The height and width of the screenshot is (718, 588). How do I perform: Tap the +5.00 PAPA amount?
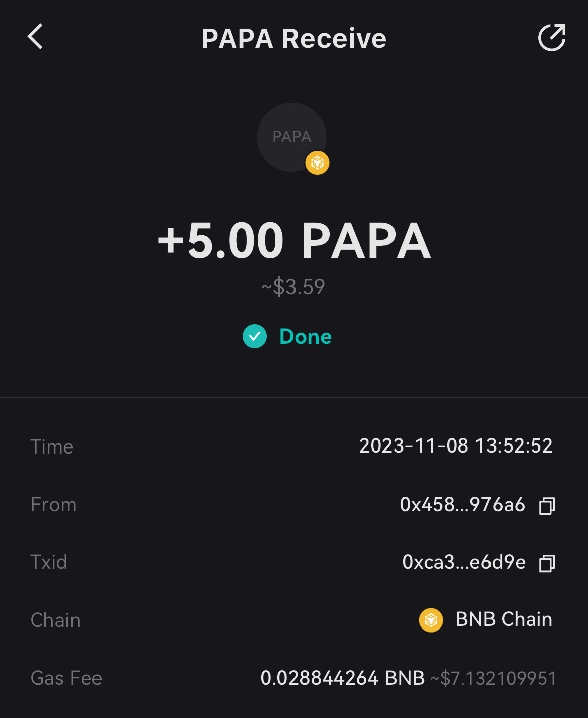pos(294,241)
